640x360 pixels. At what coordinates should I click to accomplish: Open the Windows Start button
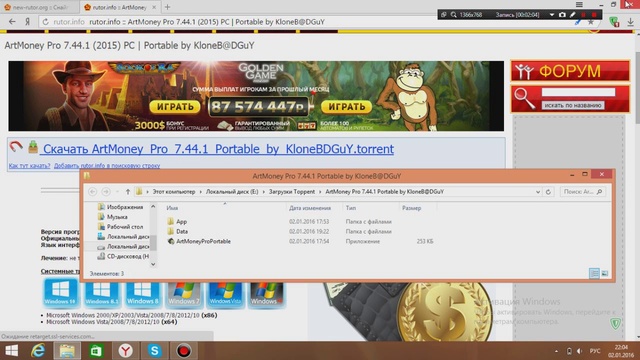coord(11,351)
